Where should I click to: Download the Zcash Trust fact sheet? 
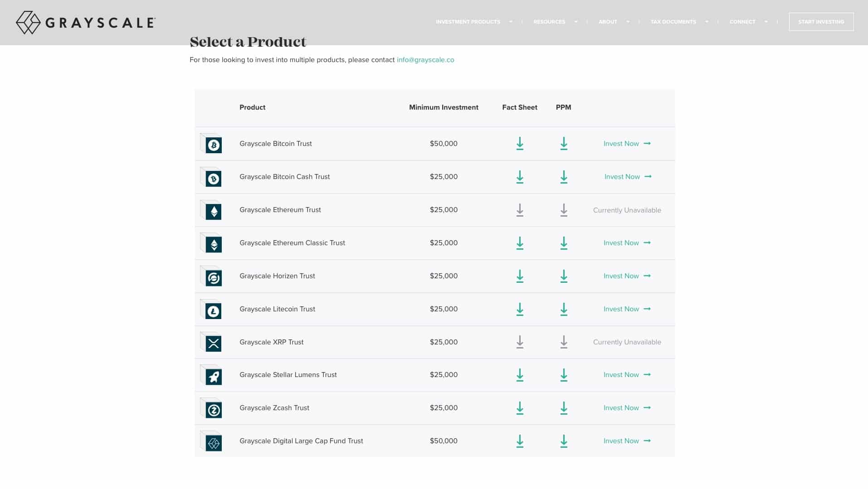click(520, 408)
